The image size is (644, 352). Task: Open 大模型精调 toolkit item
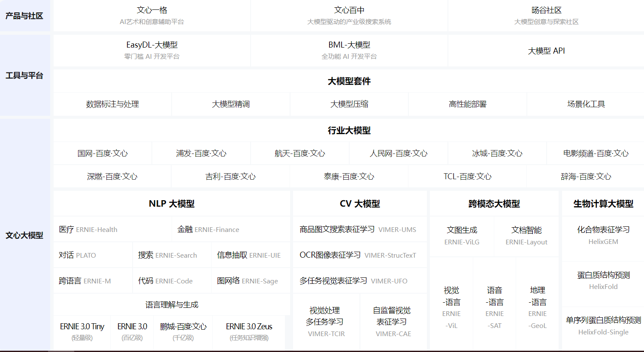(231, 104)
